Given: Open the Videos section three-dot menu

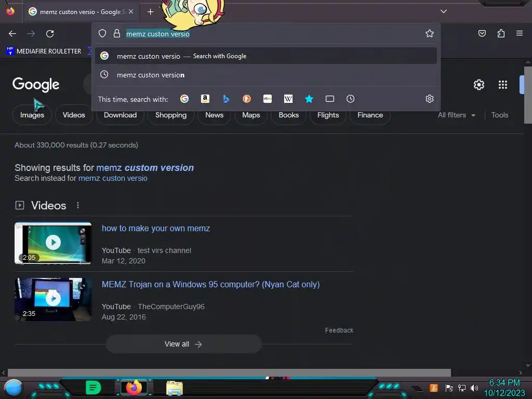Looking at the screenshot, I should (78, 205).
